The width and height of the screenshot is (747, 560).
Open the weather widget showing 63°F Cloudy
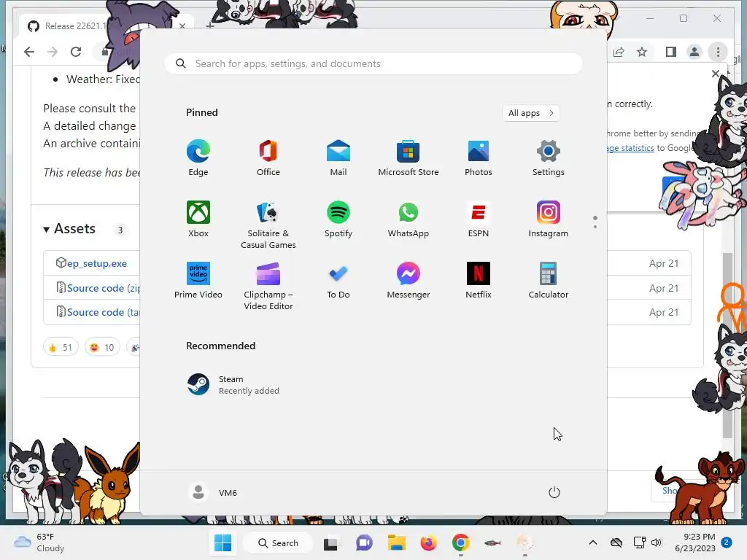click(39, 542)
